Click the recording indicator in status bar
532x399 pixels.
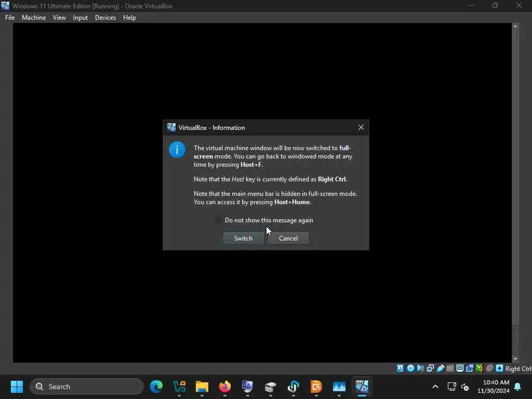(470, 368)
